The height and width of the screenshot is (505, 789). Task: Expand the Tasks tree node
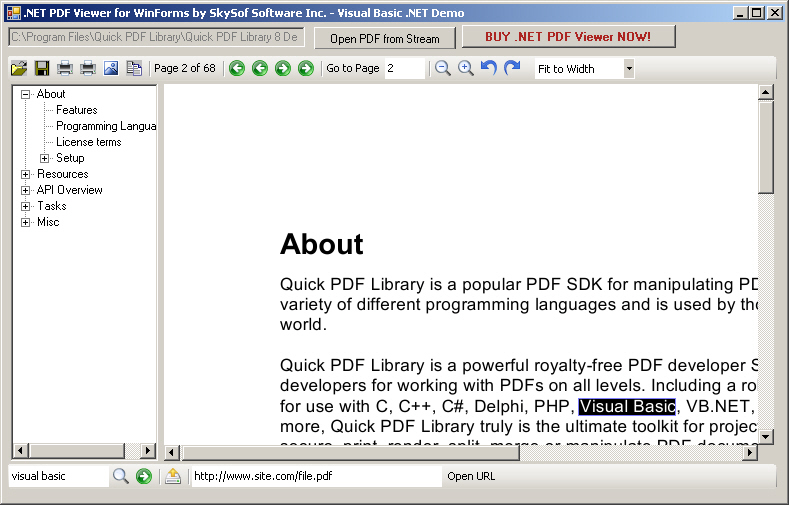pos(25,207)
